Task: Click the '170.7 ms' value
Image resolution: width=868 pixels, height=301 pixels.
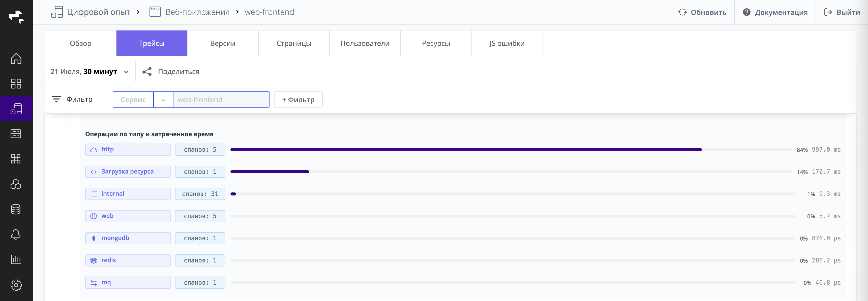Action: click(x=826, y=172)
